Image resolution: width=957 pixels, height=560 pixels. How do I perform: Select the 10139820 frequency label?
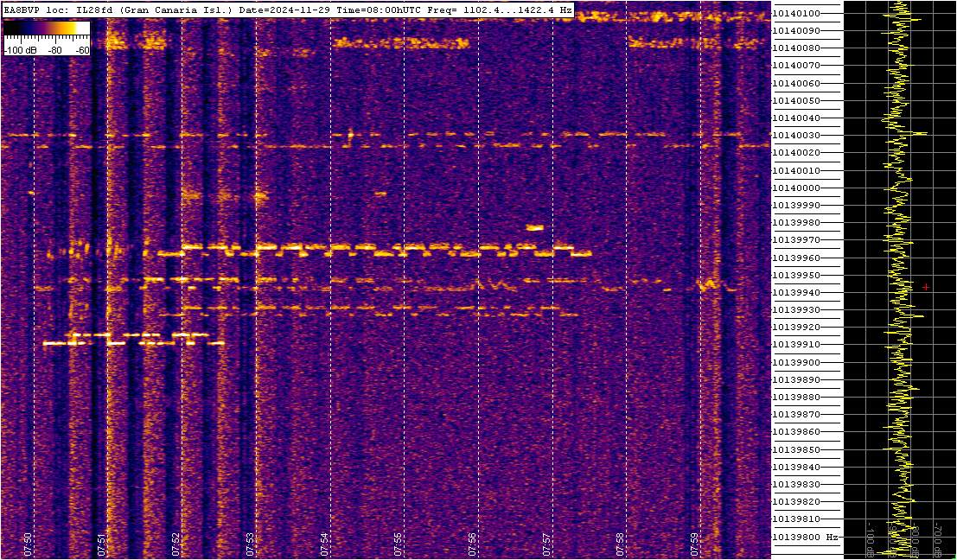(796, 501)
